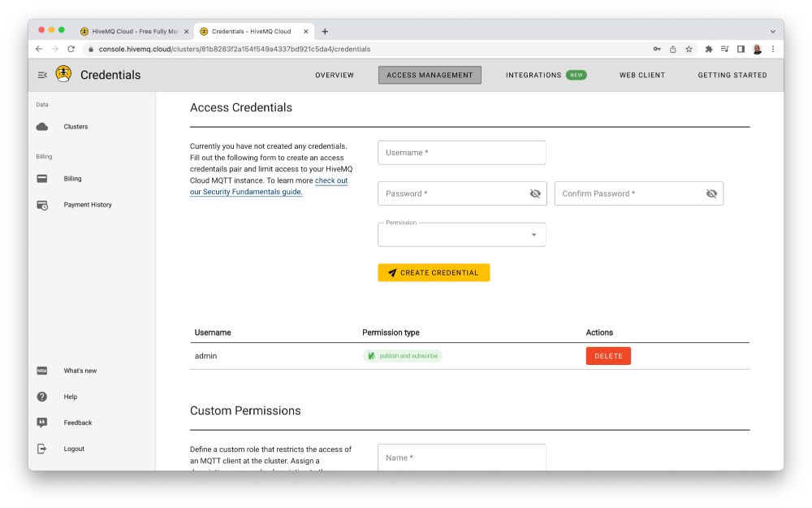Viewport: 812px width, 508px height.
Task: Open Feedback icon in sidebar
Action: click(x=42, y=423)
